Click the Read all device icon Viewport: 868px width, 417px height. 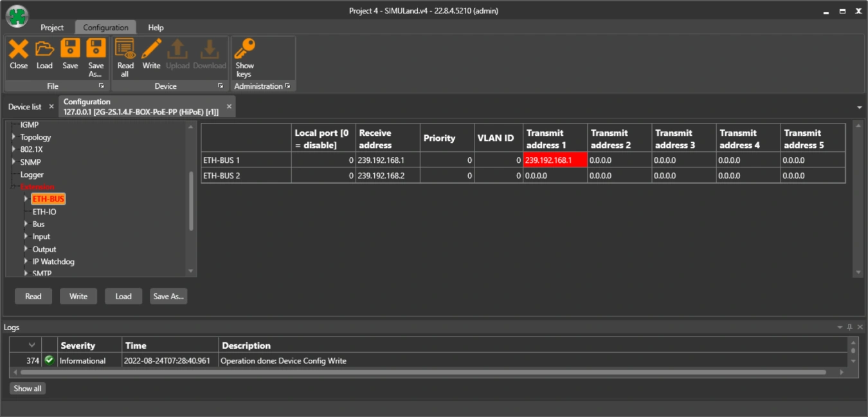click(x=125, y=50)
